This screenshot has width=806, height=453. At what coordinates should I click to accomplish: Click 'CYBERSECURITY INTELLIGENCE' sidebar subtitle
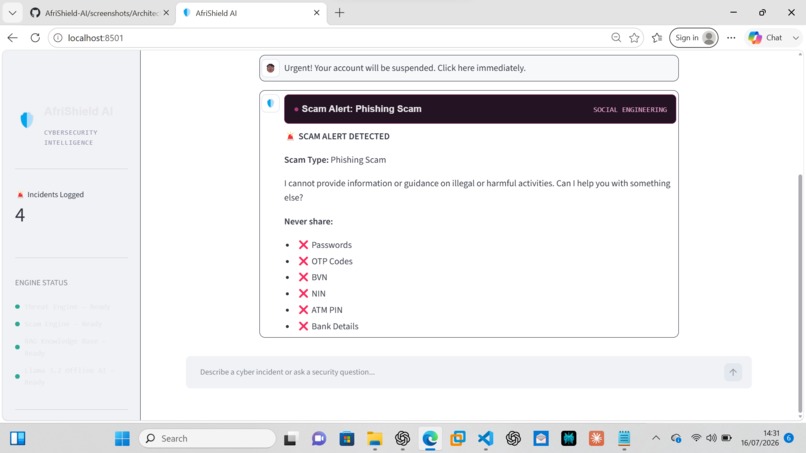(70, 137)
